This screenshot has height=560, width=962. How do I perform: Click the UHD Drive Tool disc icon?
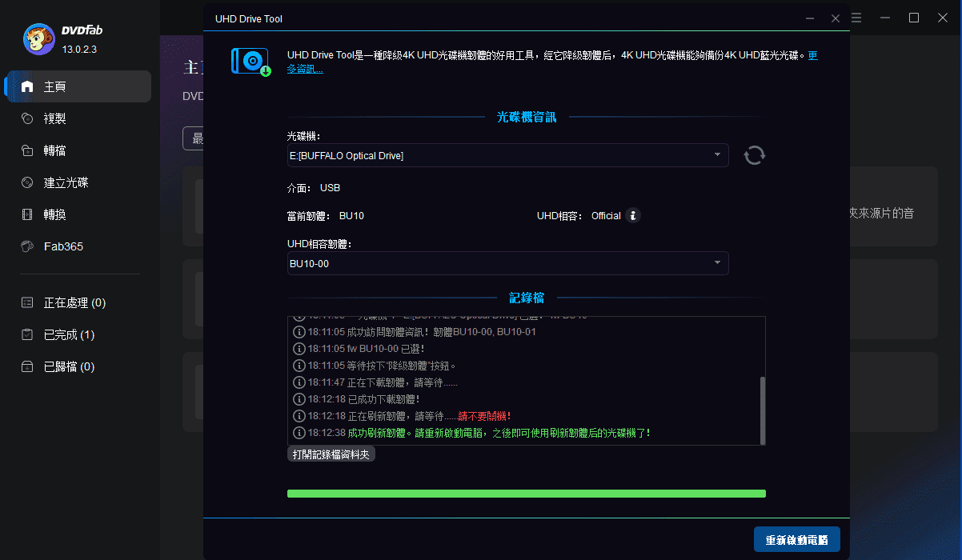[x=251, y=62]
